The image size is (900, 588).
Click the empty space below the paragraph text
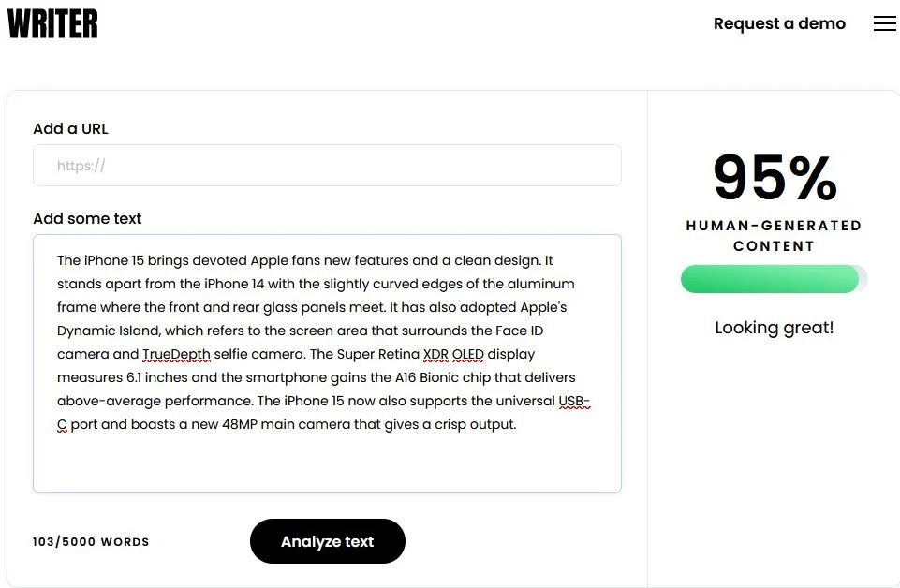click(327, 463)
